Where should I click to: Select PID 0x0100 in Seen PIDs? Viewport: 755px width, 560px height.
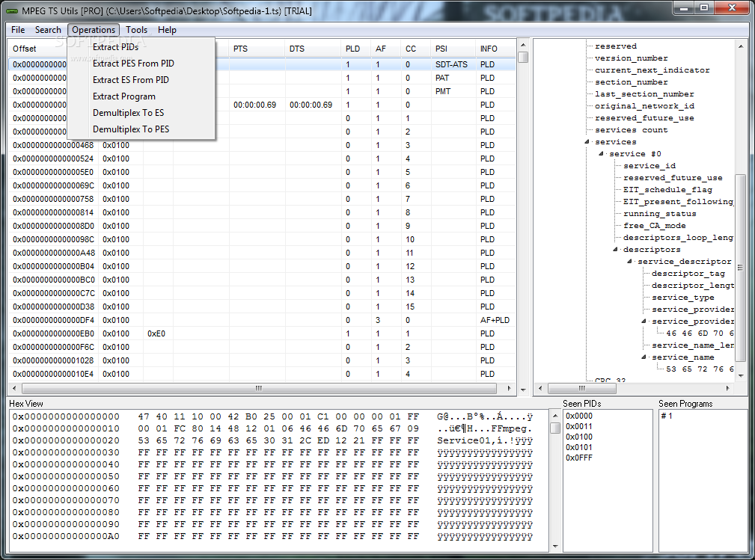point(578,437)
